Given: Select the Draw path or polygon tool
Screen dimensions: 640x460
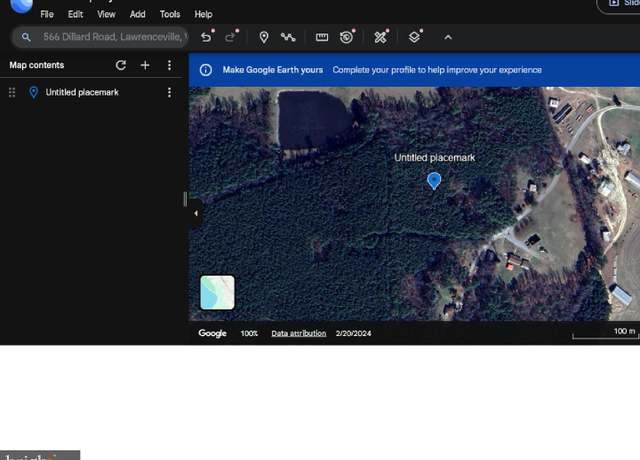Looking at the screenshot, I should click(288, 37).
